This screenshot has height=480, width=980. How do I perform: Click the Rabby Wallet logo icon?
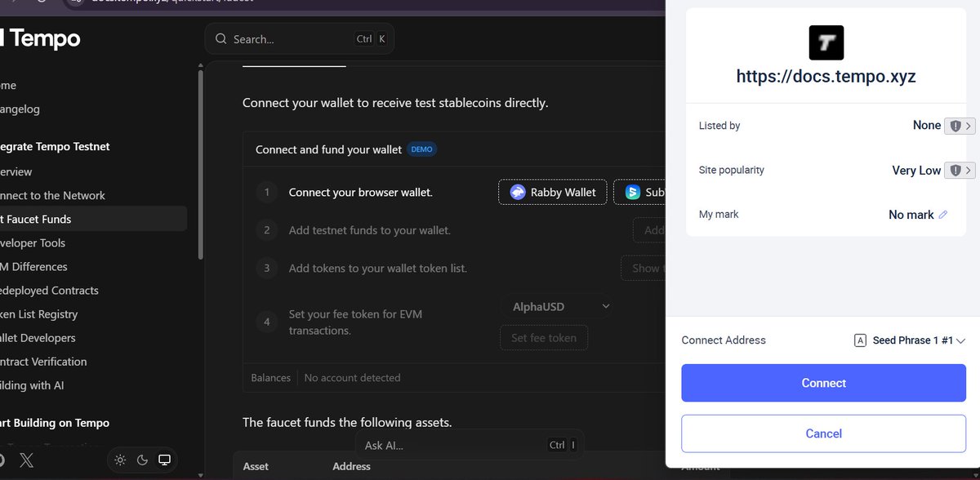click(x=518, y=192)
